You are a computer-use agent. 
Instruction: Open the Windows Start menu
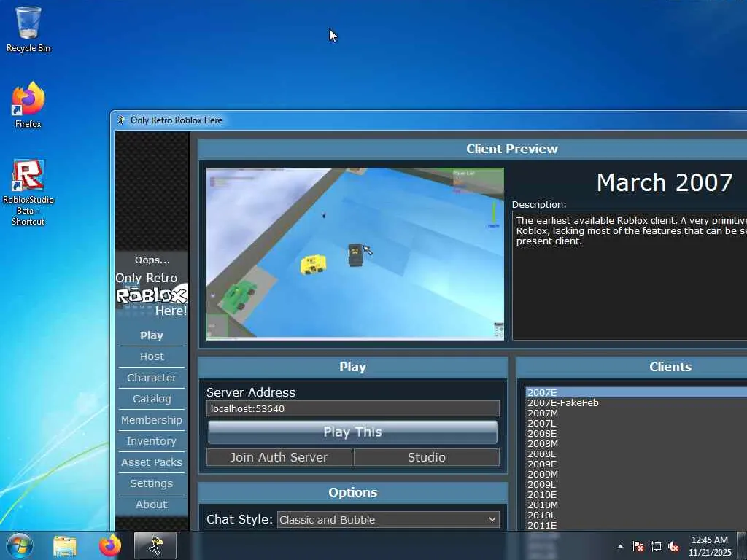19,545
